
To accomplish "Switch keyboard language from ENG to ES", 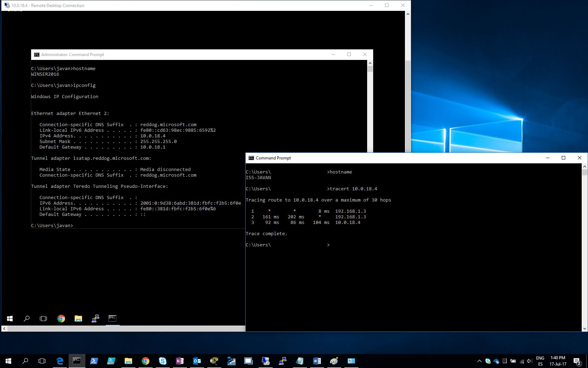I will point(540,361).
